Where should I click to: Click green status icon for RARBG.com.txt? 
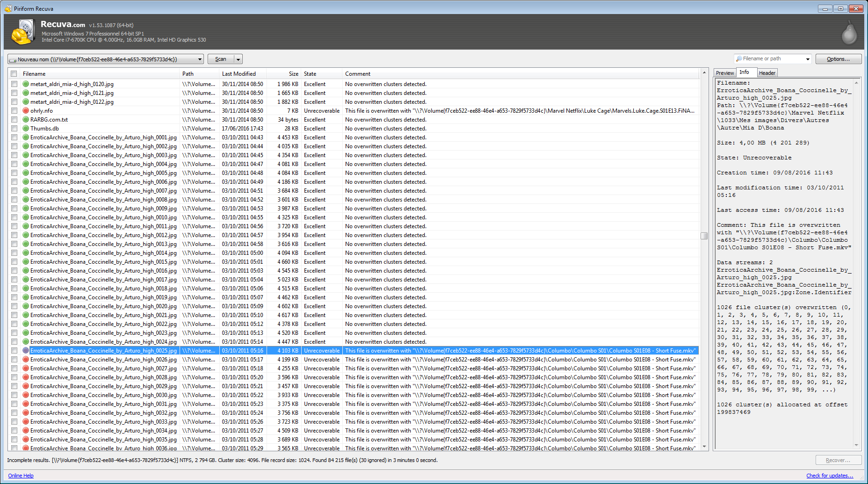(26, 120)
